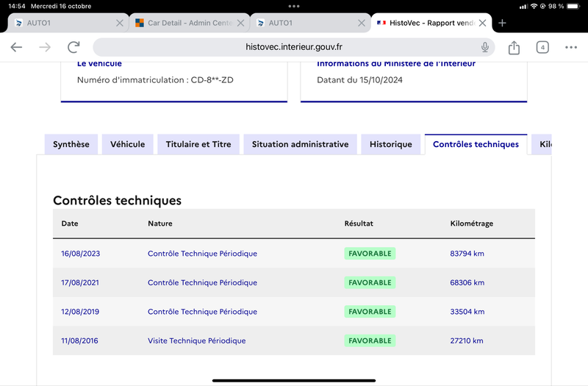
Task: Tap the Wi-Fi status icon
Action: pyautogui.click(x=534, y=7)
